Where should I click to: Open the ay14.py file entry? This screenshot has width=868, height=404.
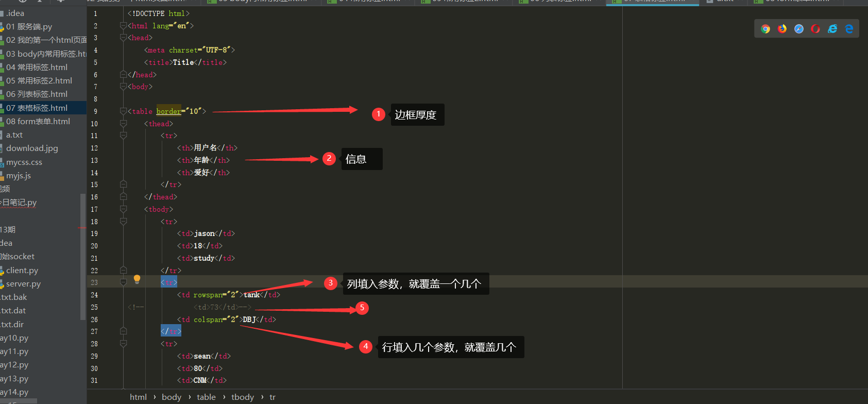click(14, 392)
